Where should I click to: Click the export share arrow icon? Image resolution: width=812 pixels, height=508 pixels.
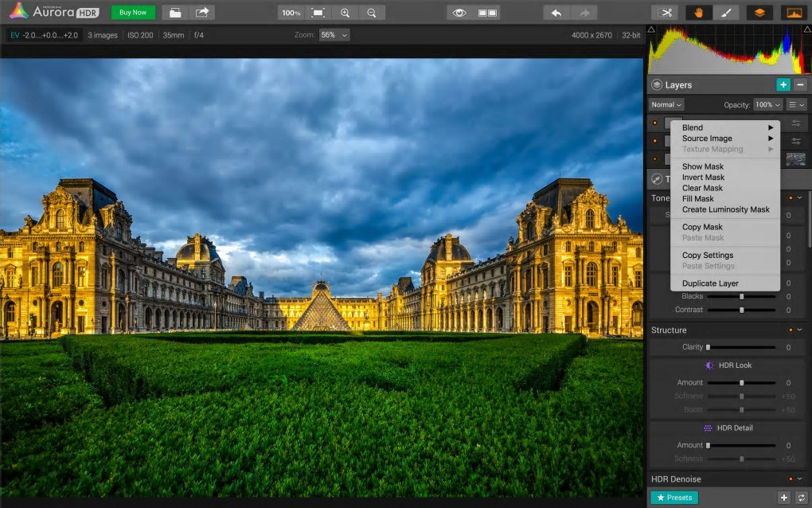pyautogui.click(x=202, y=13)
